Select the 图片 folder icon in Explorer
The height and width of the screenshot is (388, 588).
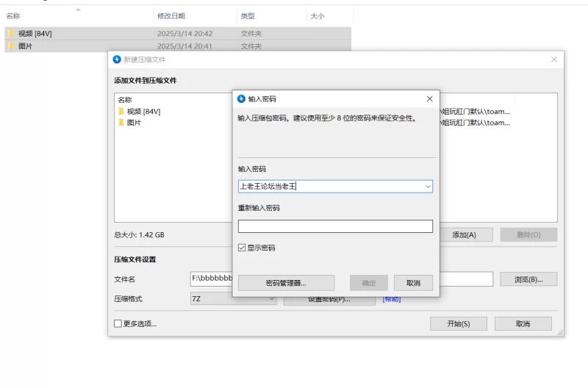[x=11, y=46]
